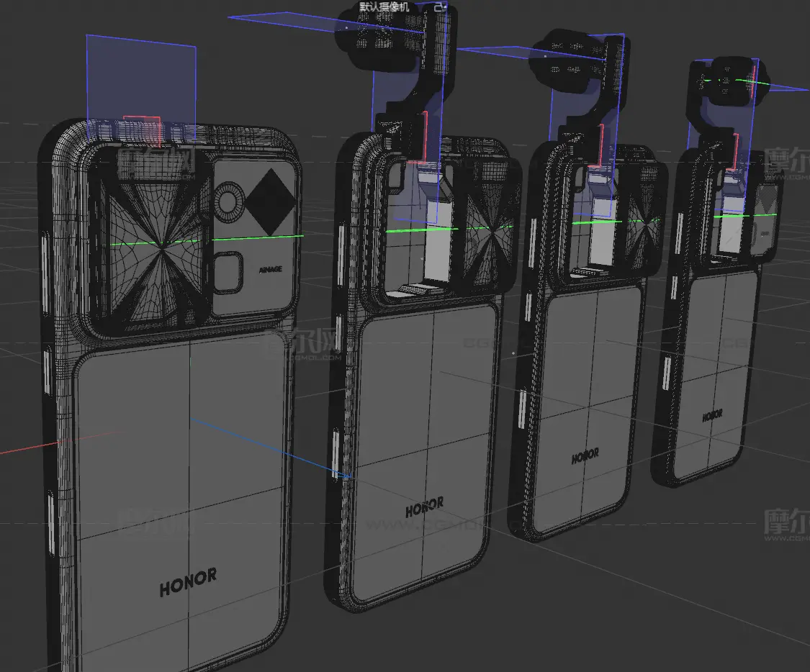This screenshot has height=672, width=810.
Task: Select the HONOR logo on the nearest phone
Action: pyautogui.click(x=188, y=582)
